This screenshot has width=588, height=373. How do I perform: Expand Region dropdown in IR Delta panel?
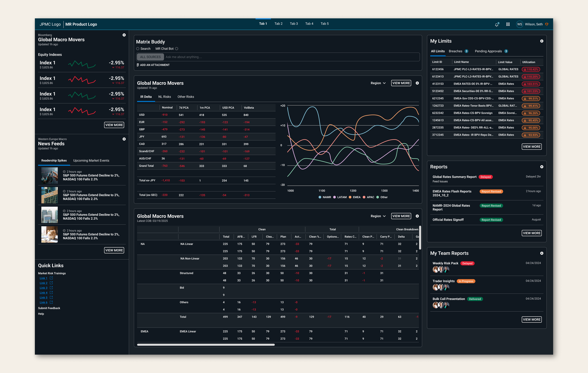[x=378, y=83]
